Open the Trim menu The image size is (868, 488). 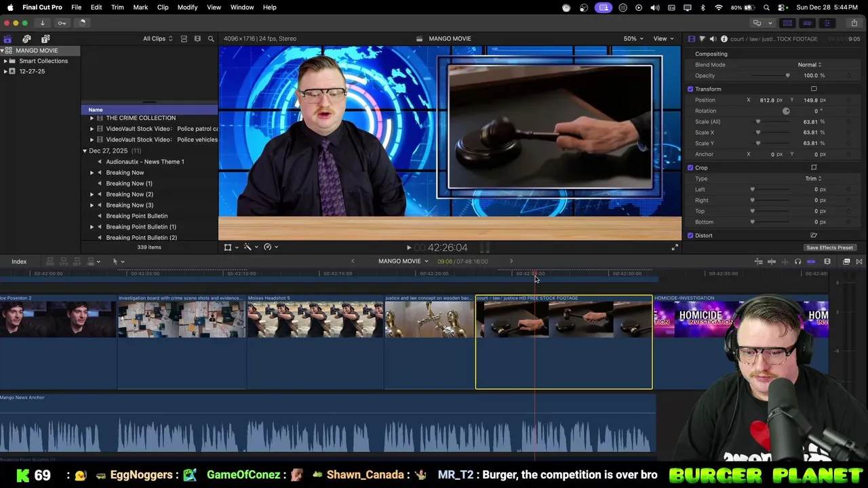pos(117,7)
